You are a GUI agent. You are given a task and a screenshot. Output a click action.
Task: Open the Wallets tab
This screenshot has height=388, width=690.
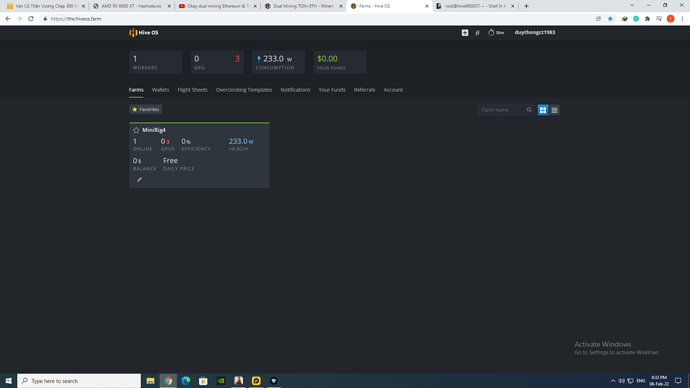(160, 90)
